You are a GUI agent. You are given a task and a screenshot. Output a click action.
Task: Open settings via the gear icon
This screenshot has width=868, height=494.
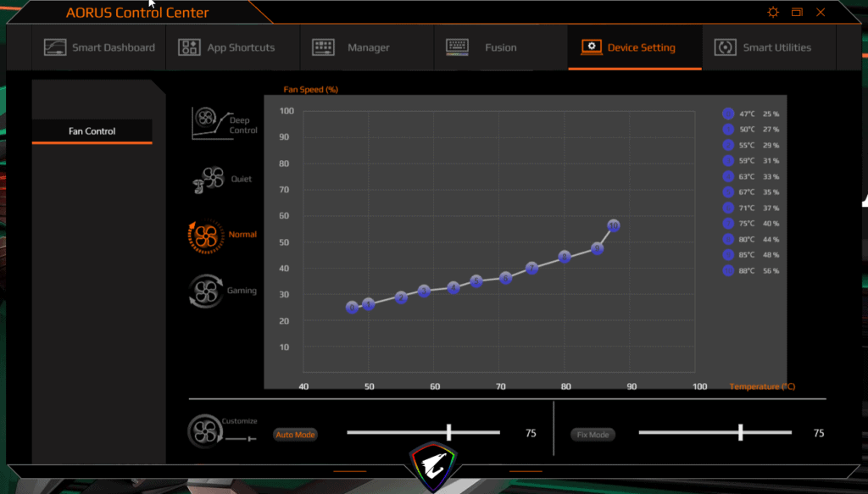point(772,12)
